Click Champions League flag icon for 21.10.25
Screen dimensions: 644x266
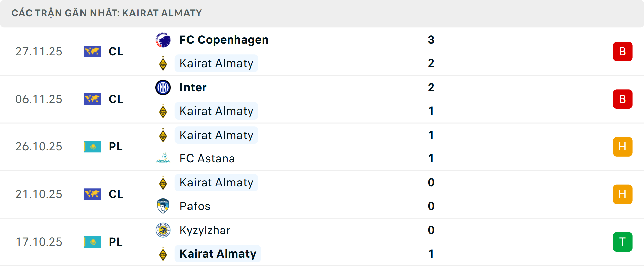[x=92, y=194]
